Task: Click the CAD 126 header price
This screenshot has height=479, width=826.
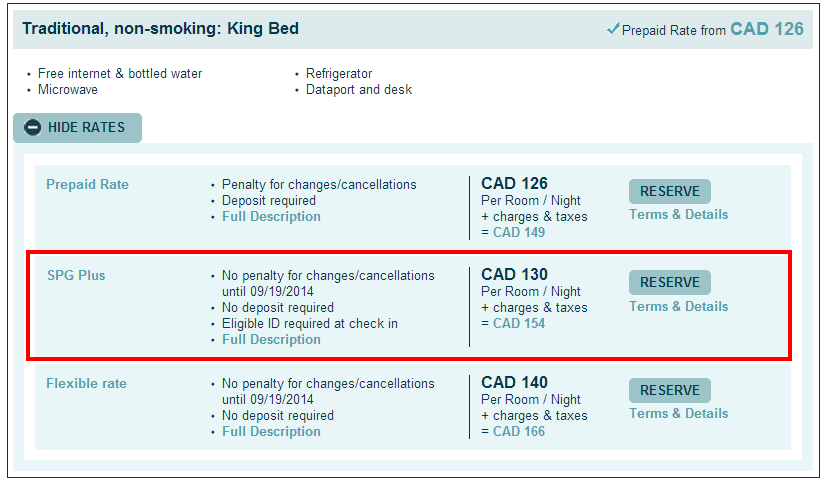Action: [767, 29]
